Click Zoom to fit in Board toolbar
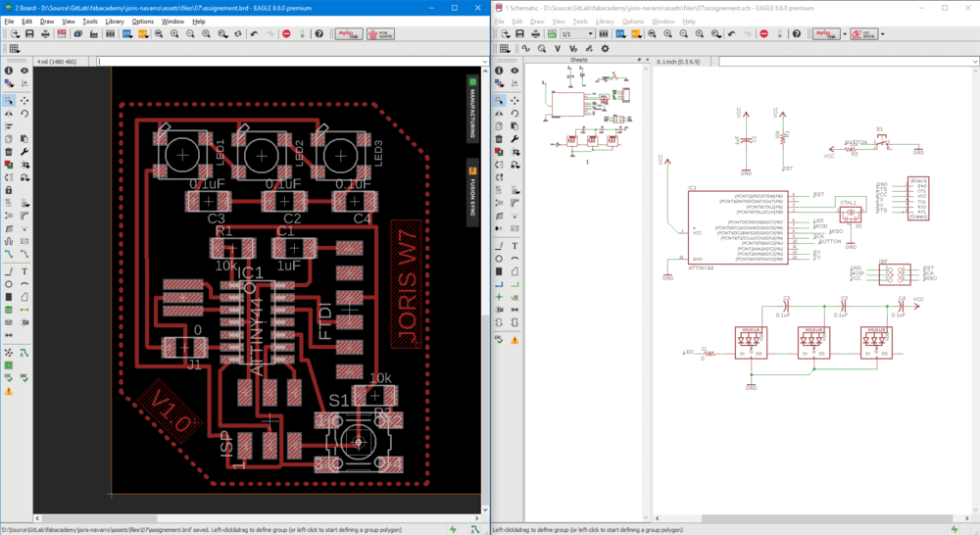The width and height of the screenshot is (980, 535). click(x=157, y=33)
